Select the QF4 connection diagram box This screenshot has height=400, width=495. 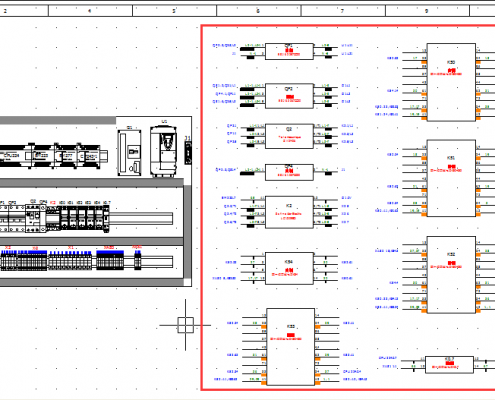[289, 172]
